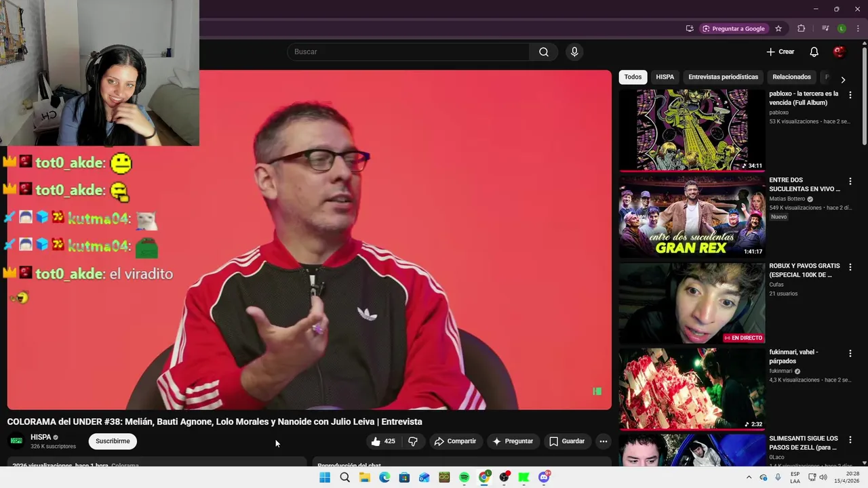Open more actions ellipsis under the video
Screen dimensions: 868x488
pyautogui.click(x=603, y=441)
